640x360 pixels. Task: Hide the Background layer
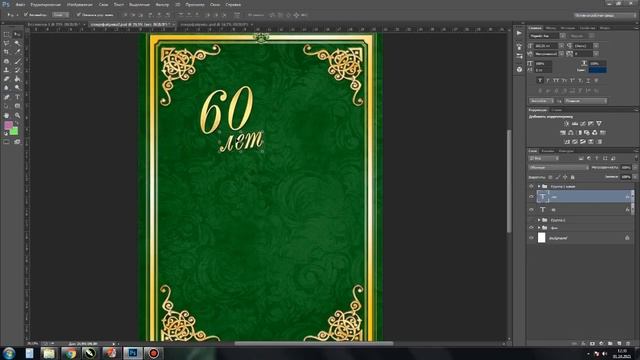click(x=531, y=238)
